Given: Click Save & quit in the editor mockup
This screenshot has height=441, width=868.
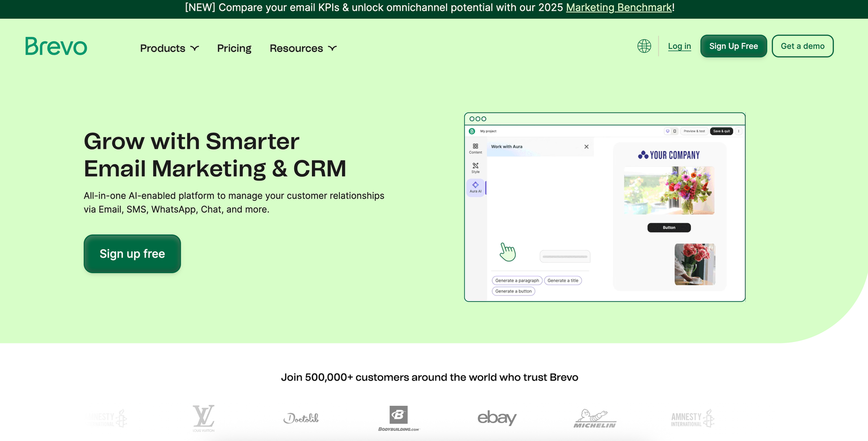Looking at the screenshot, I should pyautogui.click(x=721, y=131).
